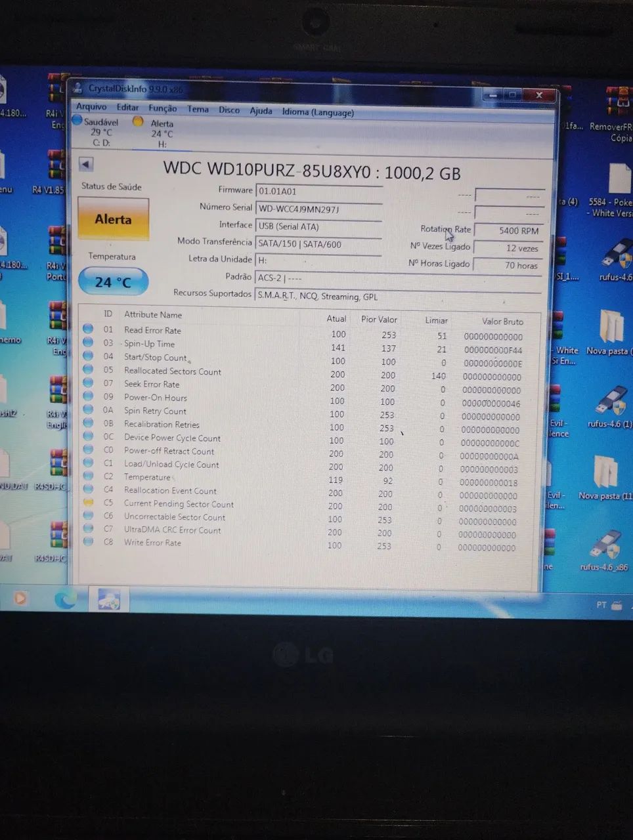Click the yellow Alerta health status button

point(113,219)
